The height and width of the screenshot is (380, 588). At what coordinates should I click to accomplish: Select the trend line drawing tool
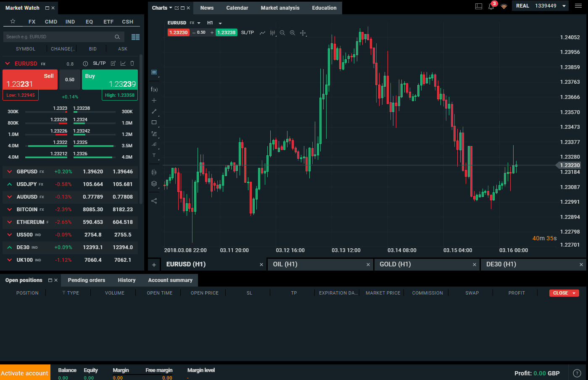point(154,111)
